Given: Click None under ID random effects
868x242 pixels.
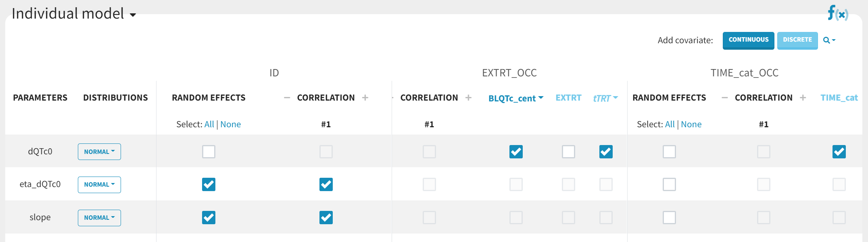Looking at the screenshot, I should click(x=230, y=124).
